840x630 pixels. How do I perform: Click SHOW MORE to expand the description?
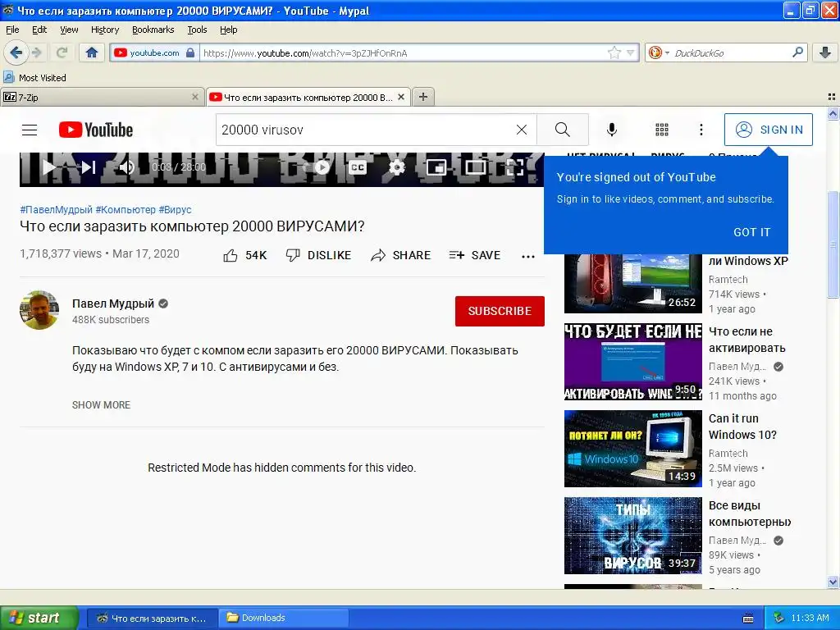(x=101, y=405)
